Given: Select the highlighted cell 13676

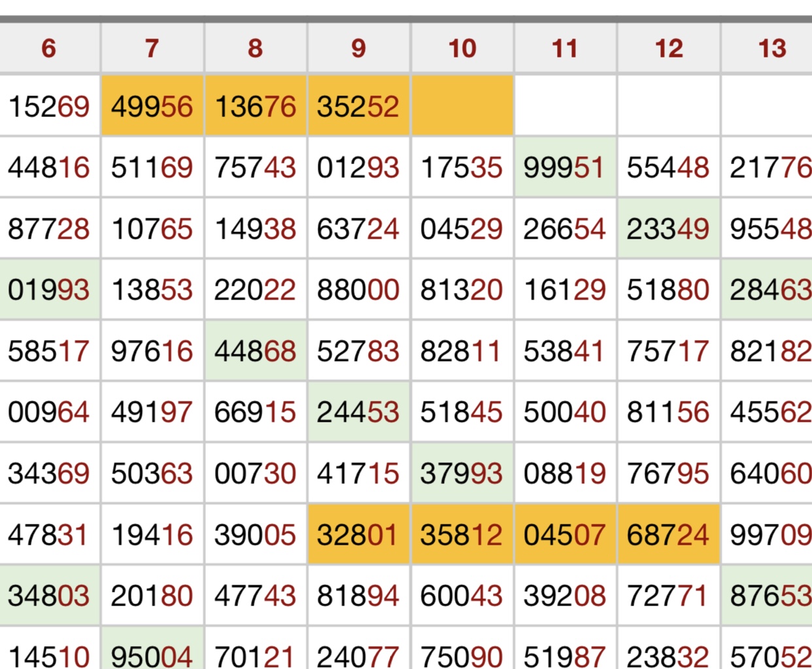Looking at the screenshot, I should 255,107.
